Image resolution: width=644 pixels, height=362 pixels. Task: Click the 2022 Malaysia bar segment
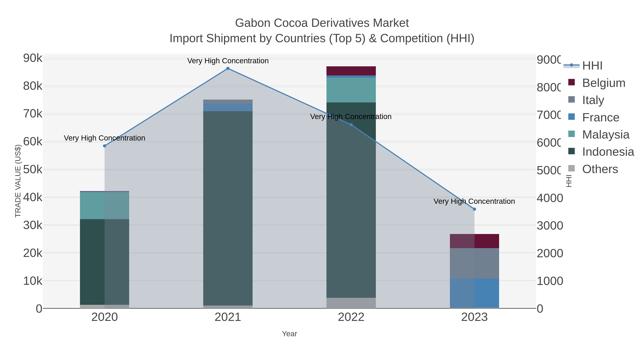[x=351, y=90]
